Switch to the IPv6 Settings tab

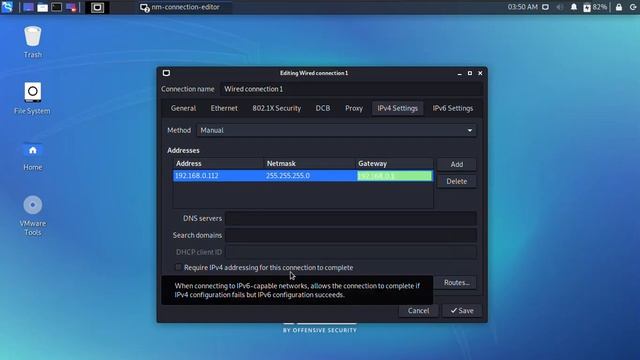click(453, 108)
